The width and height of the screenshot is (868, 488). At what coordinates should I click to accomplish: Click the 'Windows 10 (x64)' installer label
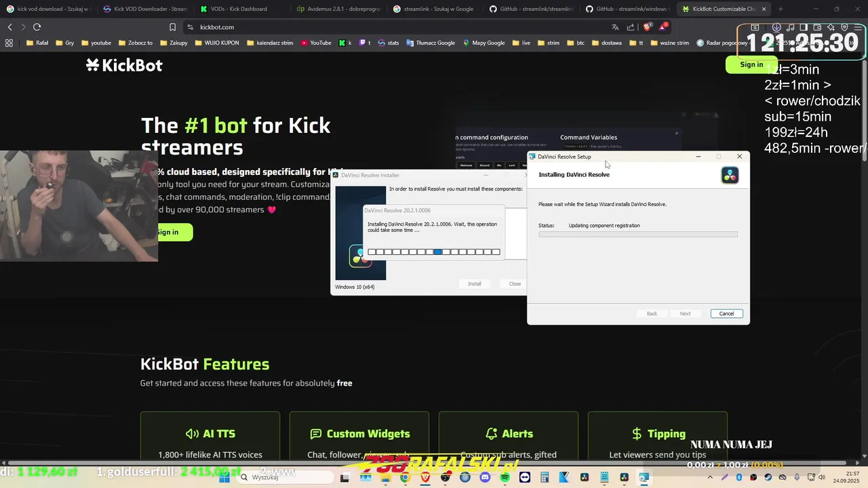point(355,287)
